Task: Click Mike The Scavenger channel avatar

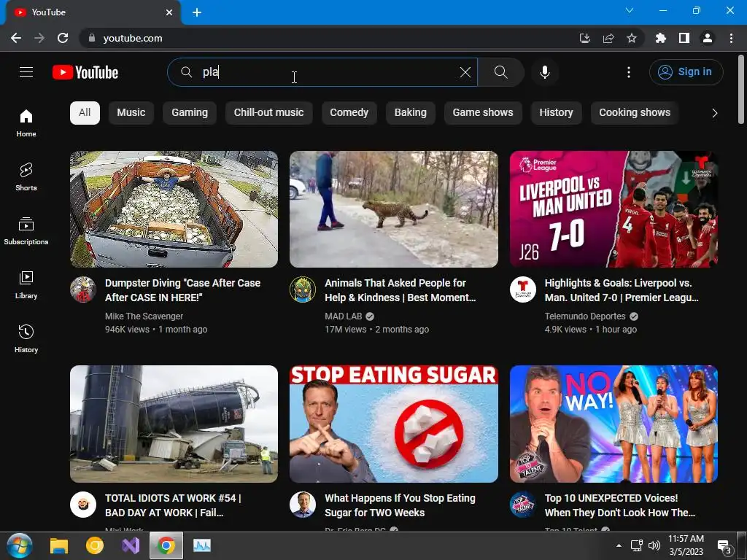Action: (x=83, y=289)
